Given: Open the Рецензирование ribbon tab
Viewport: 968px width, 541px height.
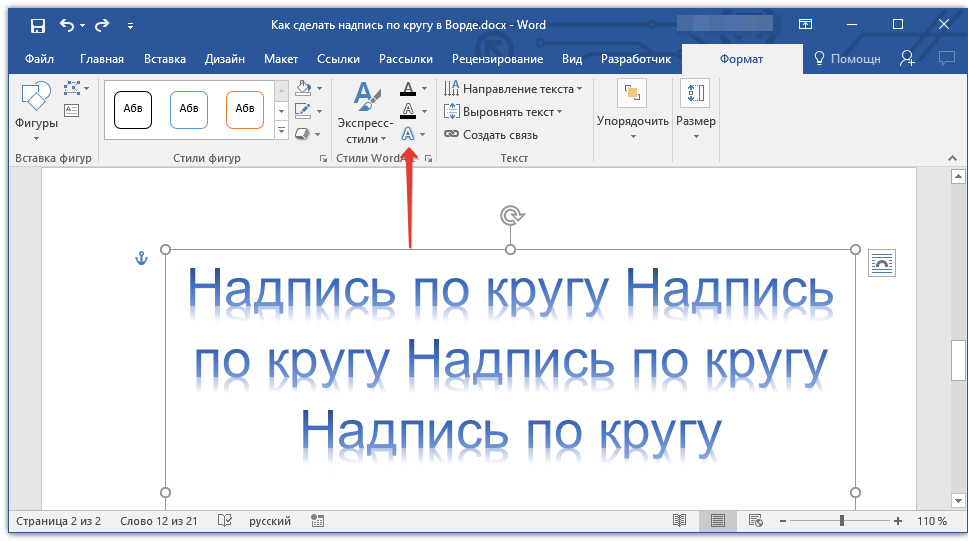Looking at the screenshot, I should [496, 59].
